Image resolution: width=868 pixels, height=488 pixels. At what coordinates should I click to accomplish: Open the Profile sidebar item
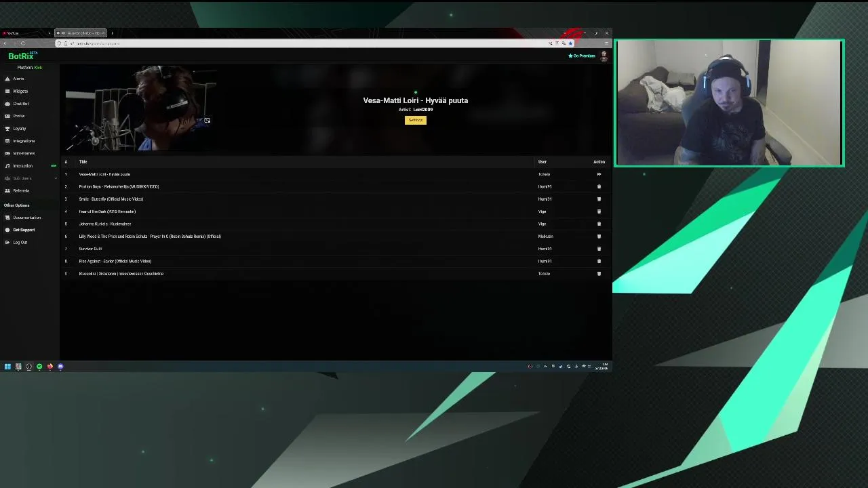[x=19, y=116]
